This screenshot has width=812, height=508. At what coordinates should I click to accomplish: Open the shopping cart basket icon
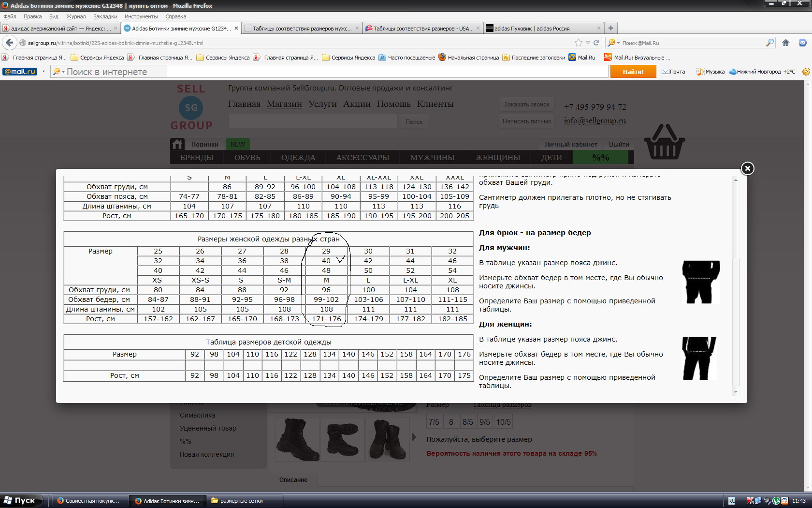point(665,142)
